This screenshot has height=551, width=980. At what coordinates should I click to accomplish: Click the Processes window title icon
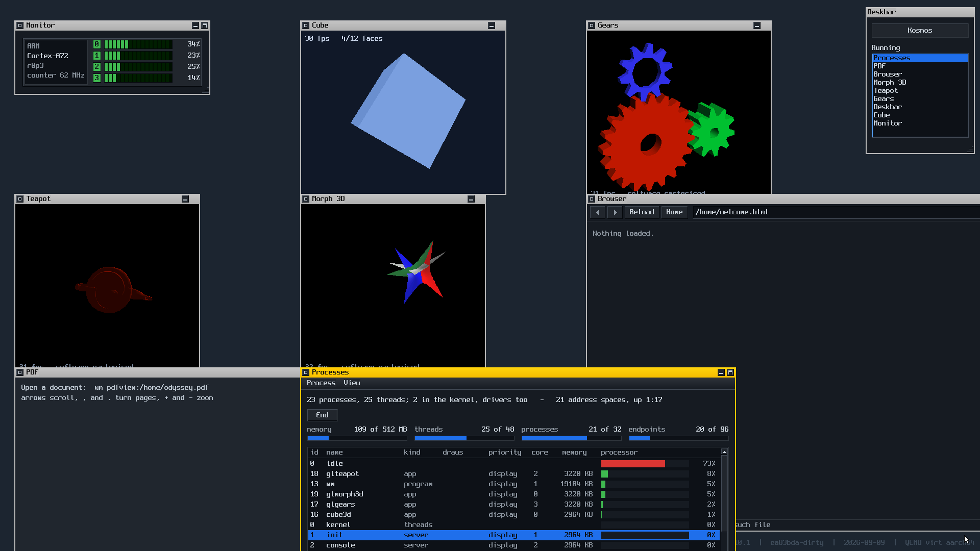(x=306, y=372)
